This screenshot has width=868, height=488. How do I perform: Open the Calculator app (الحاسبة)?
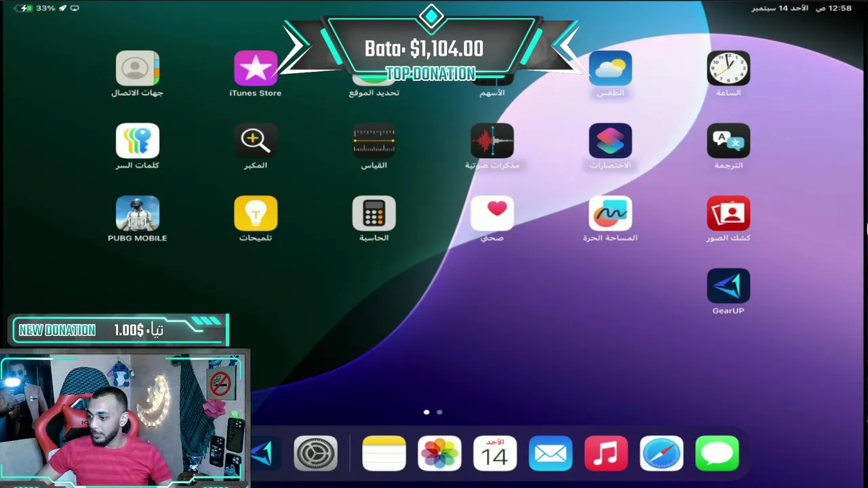[x=374, y=213]
